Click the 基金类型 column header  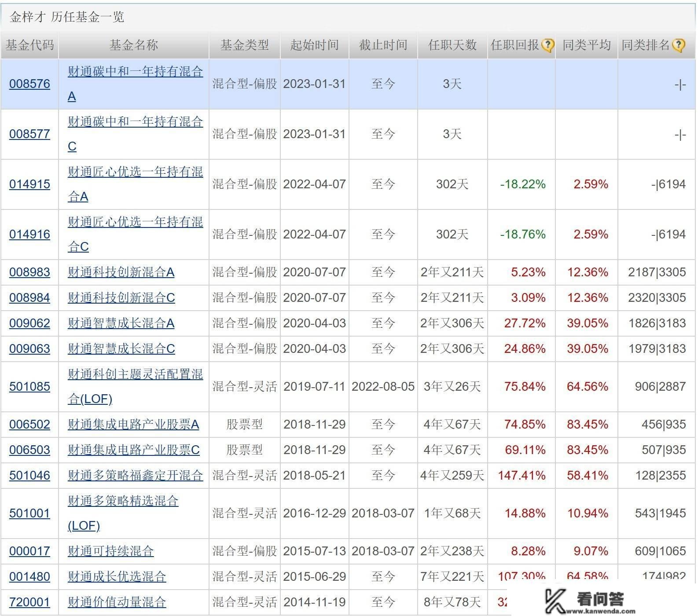tap(244, 45)
